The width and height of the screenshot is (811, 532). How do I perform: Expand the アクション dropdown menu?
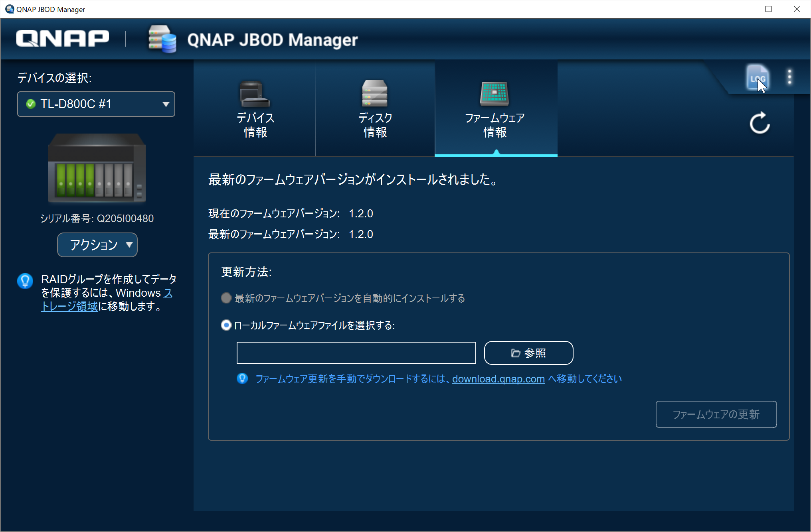[97, 245]
